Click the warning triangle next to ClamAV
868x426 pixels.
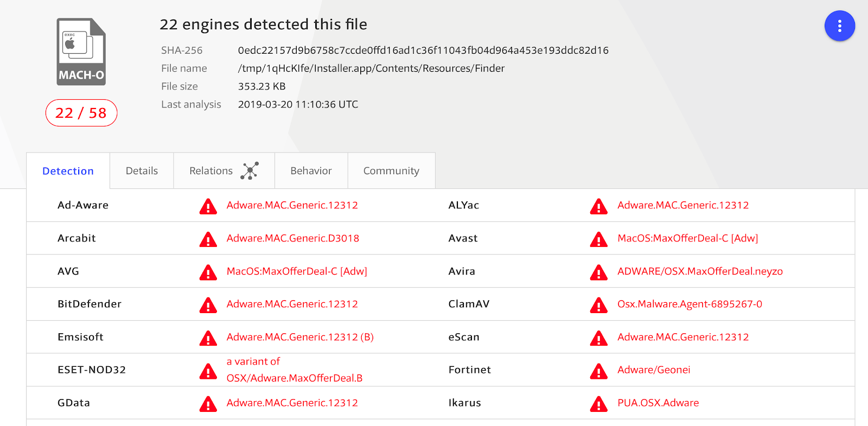point(598,305)
